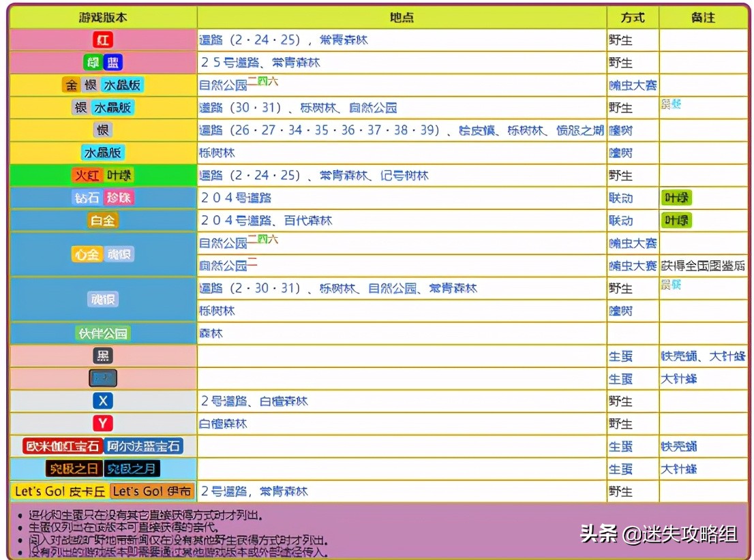This screenshot has width=754, height=560.
Task: Click the 游戏版本 column header
Action: (x=103, y=17)
